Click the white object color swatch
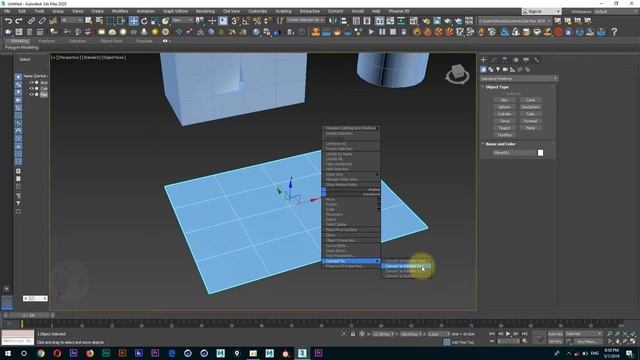The image size is (640, 360). point(540,153)
